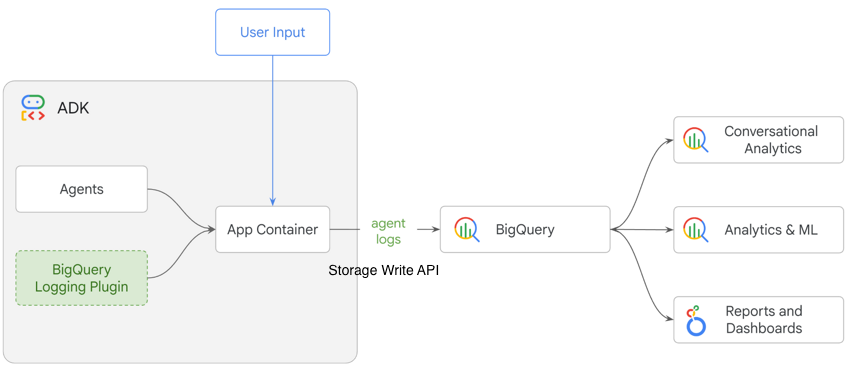The width and height of the screenshot is (849, 365).
Task: Click the BigQuery label text
Action: (x=525, y=230)
